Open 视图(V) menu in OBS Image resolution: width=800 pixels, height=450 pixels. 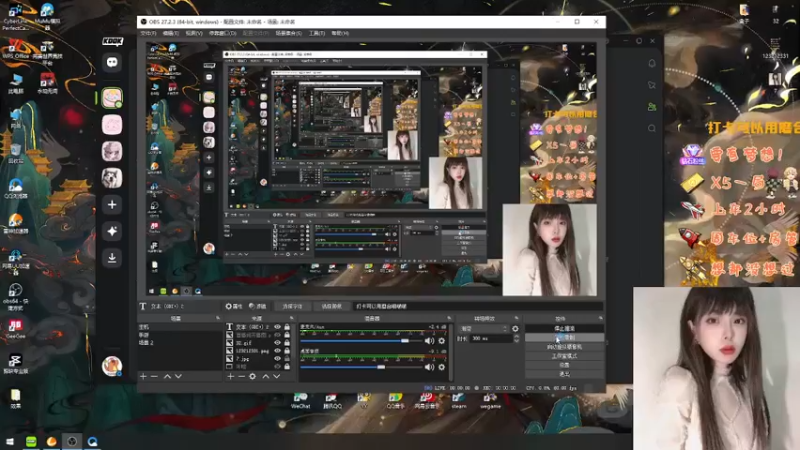(x=194, y=33)
